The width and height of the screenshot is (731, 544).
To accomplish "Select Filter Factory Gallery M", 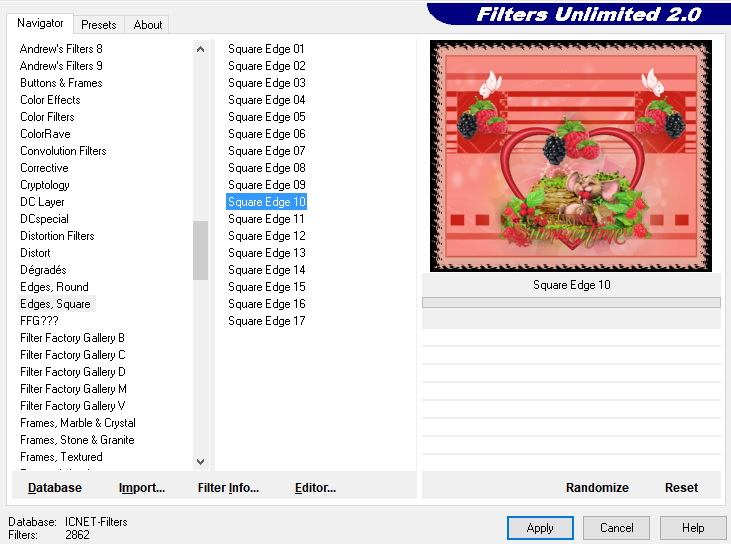I will click(73, 389).
